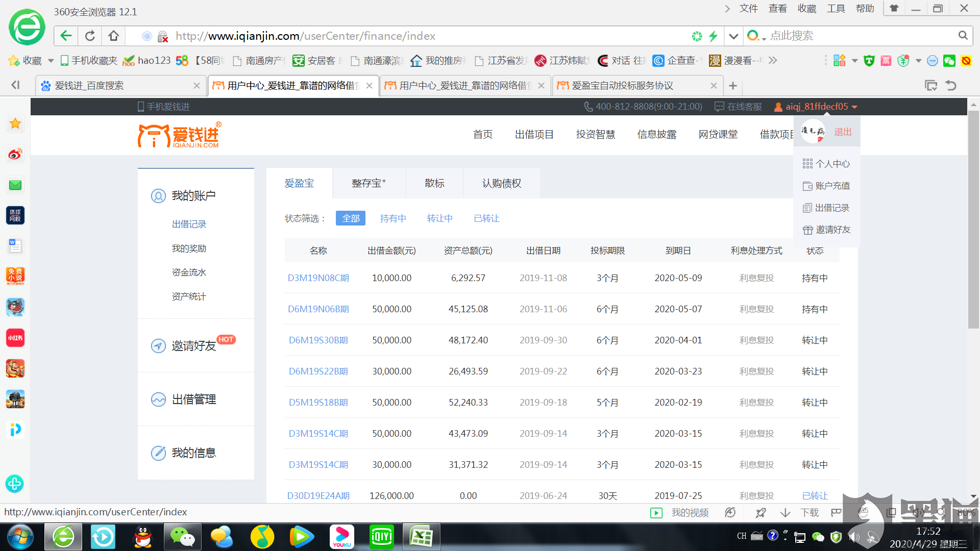This screenshot has height=551, width=980.
Task: Filter by 已转让 status
Action: pos(487,218)
